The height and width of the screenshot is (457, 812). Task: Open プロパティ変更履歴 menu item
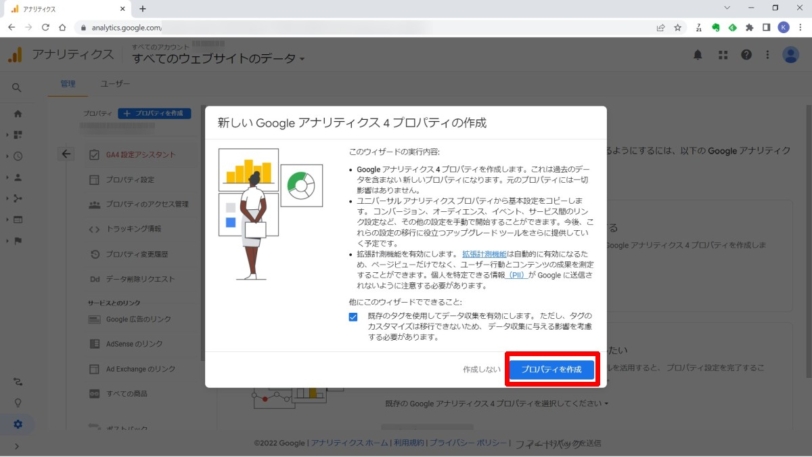click(137, 254)
